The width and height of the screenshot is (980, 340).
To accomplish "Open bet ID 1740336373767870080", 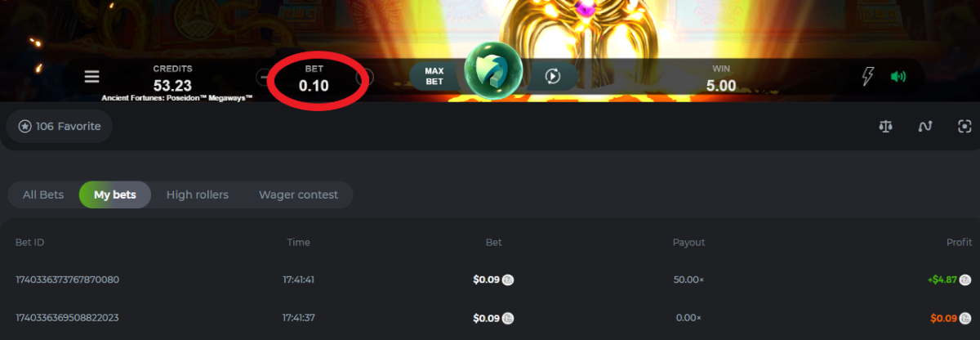I will click(x=67, y=280).
